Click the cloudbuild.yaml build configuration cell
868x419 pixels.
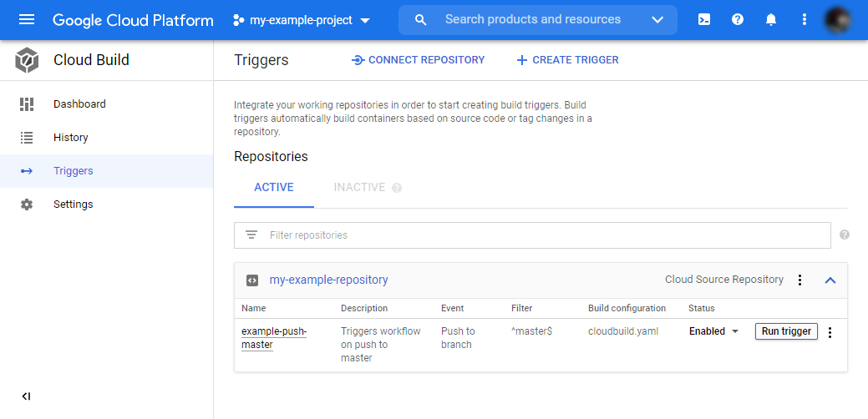pos(623,331)
